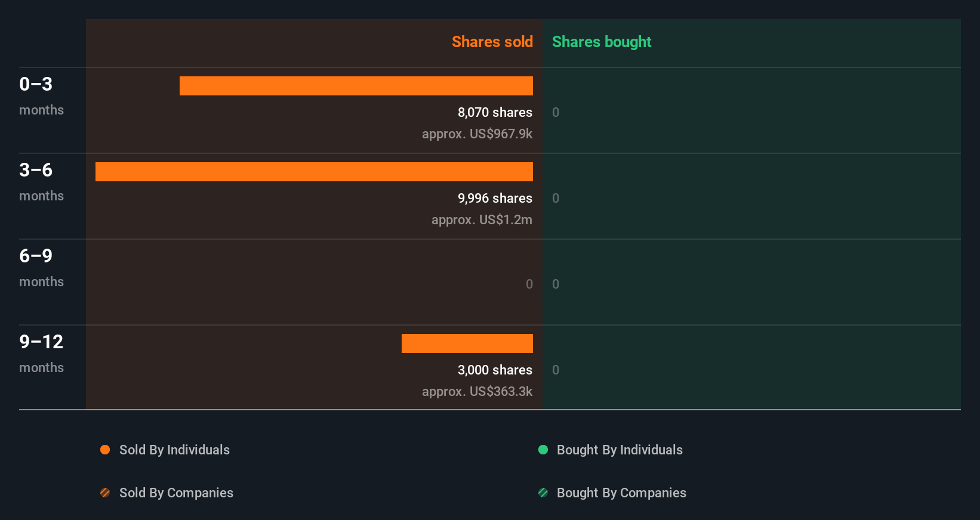Click the Sold By Individuals orange dot

pyautogui.click(x=105, y=450)
